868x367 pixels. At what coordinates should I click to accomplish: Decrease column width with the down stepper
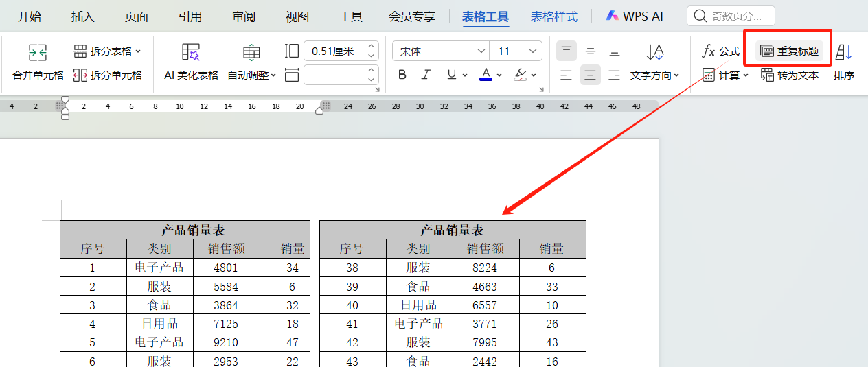point(372,80)
